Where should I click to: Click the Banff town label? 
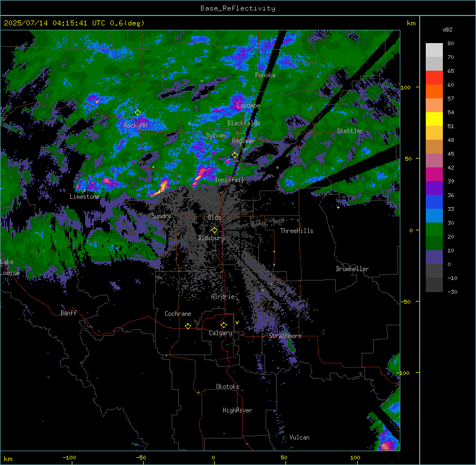(68, 313)
